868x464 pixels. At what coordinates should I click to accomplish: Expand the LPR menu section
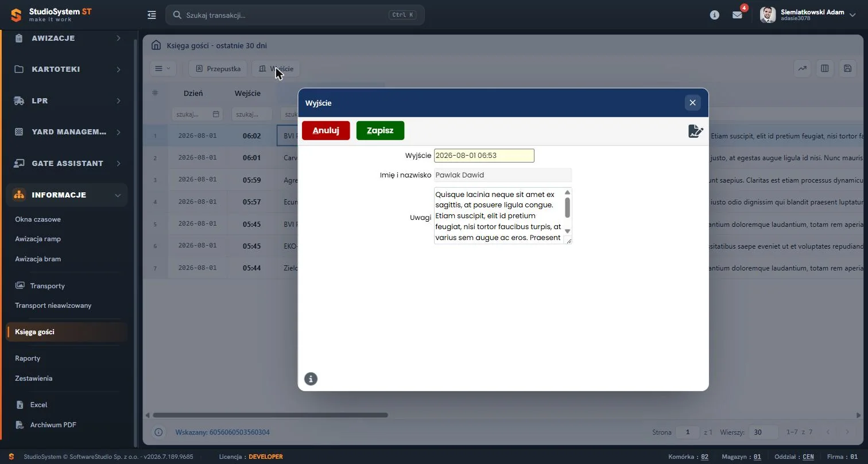click(x=67, y=100)
